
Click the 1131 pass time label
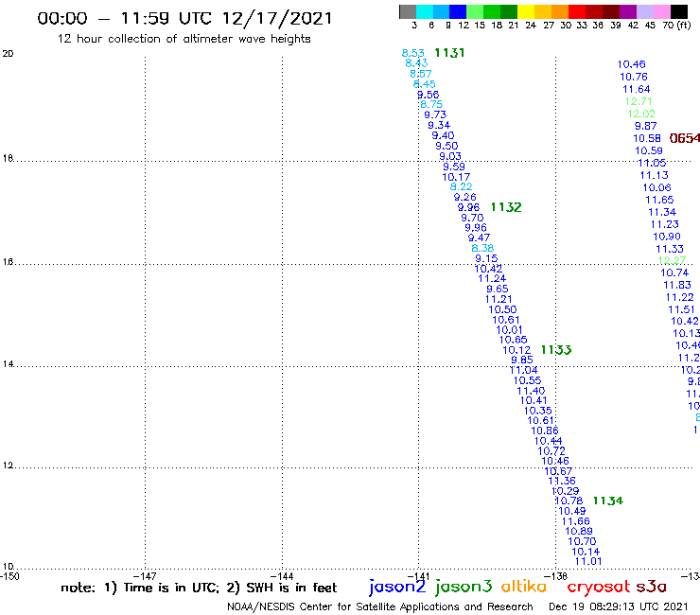[x=449, y=53]
